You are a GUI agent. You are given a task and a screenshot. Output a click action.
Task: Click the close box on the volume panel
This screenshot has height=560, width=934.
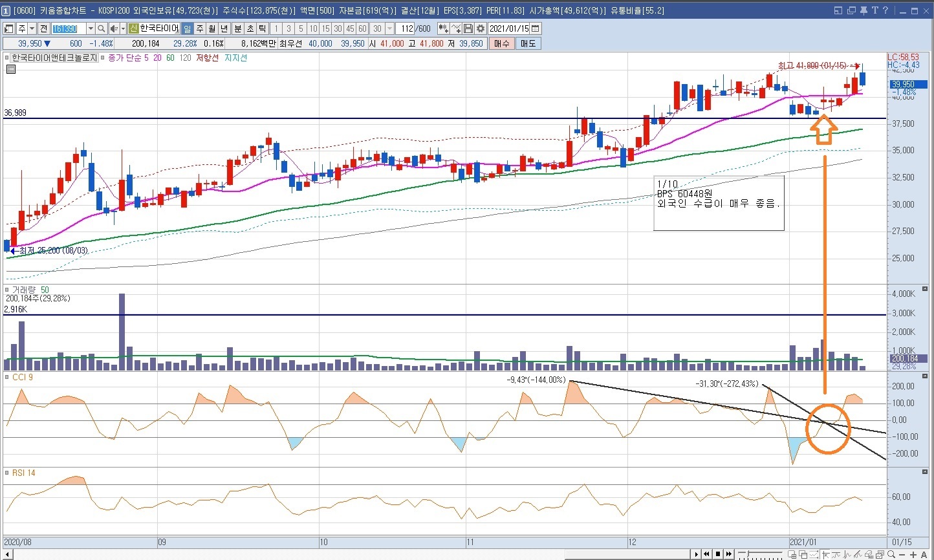pos(924,288)
